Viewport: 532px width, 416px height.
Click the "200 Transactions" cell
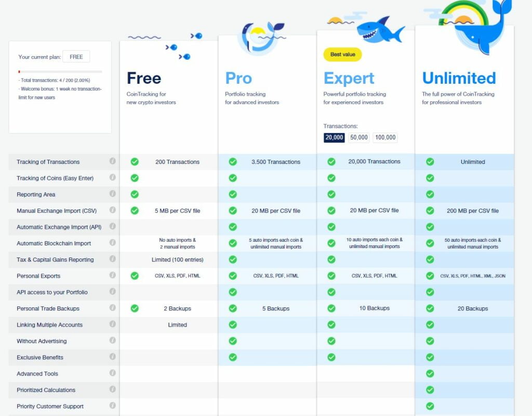[x=178, y=162]
